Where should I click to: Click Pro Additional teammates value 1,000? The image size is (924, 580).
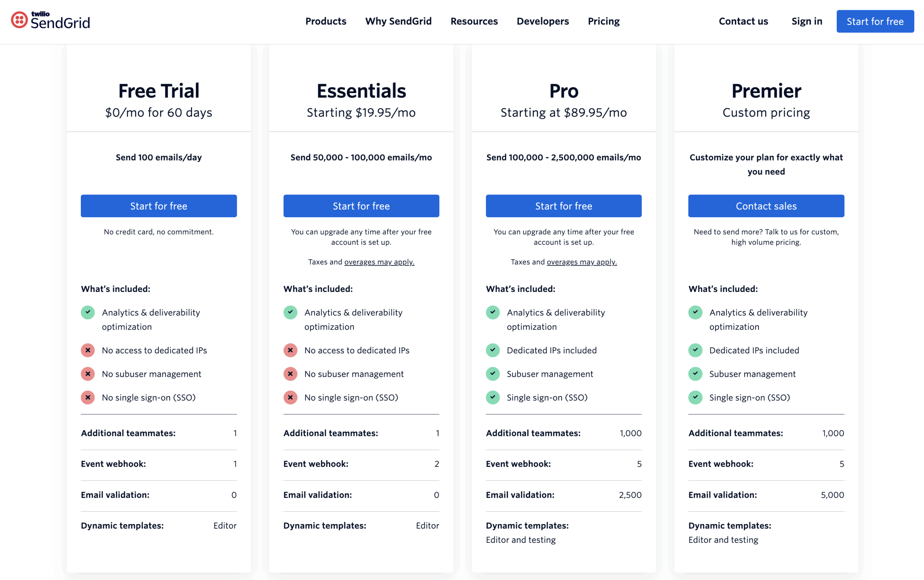pos(631,433)
